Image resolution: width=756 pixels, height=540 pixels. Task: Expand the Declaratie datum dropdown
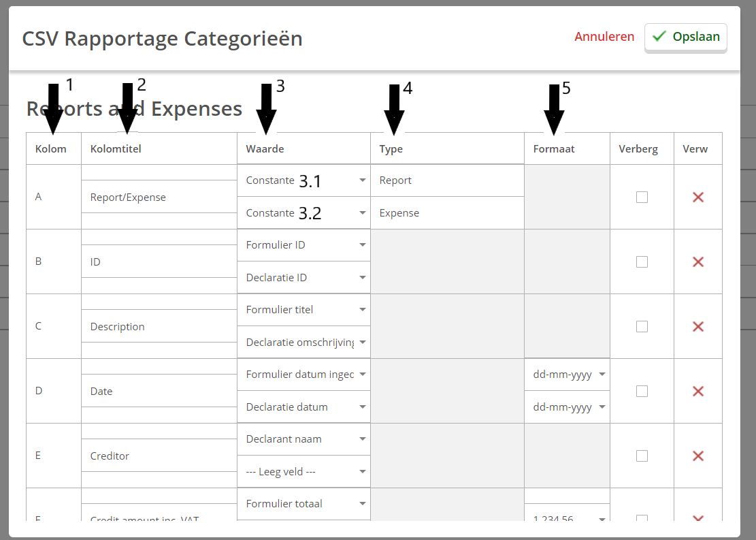tap(303, 407)
